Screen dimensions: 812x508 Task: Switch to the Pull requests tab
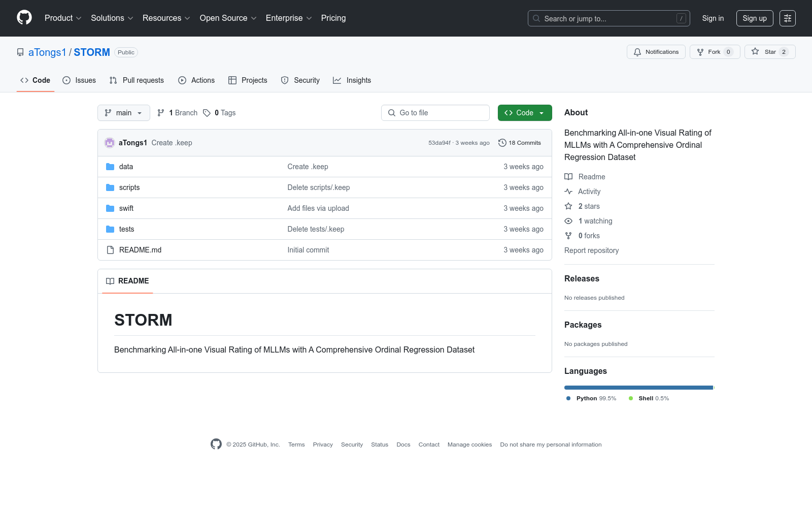(137, 80)
